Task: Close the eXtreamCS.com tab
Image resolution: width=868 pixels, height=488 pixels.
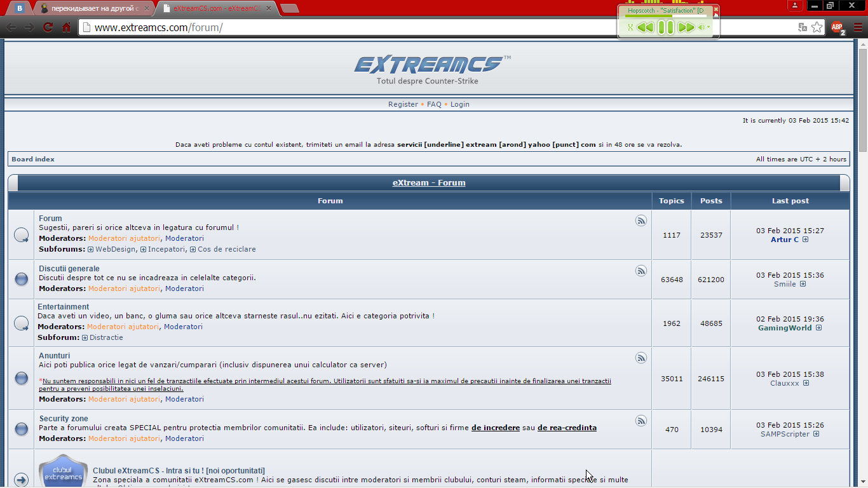Action: coord(268,8)
